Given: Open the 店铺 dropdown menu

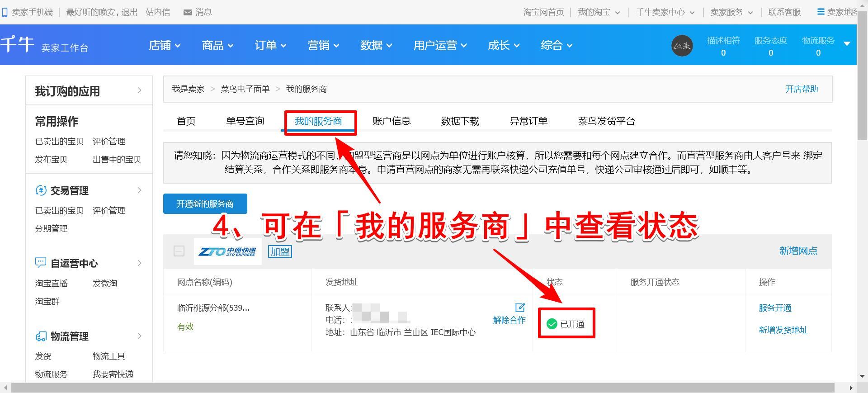Looking at the screenshot, I should pyautogui.click(x=165, y=45).
